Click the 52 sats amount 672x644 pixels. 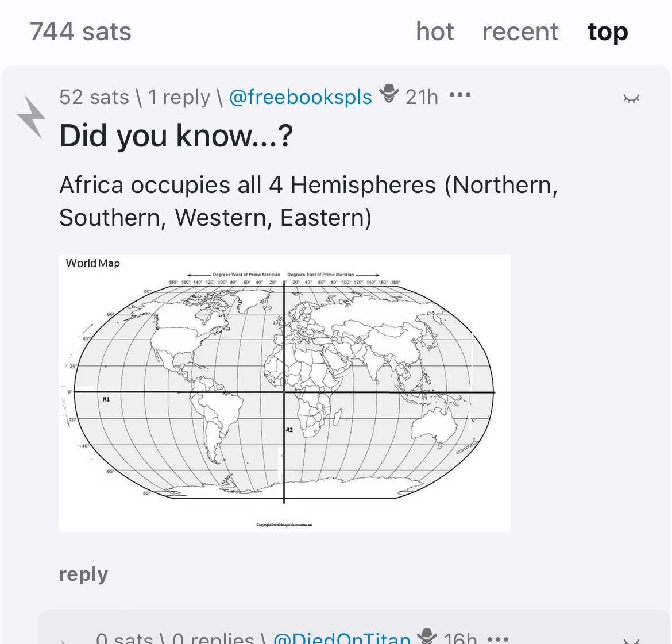click(x=94, y=97)
